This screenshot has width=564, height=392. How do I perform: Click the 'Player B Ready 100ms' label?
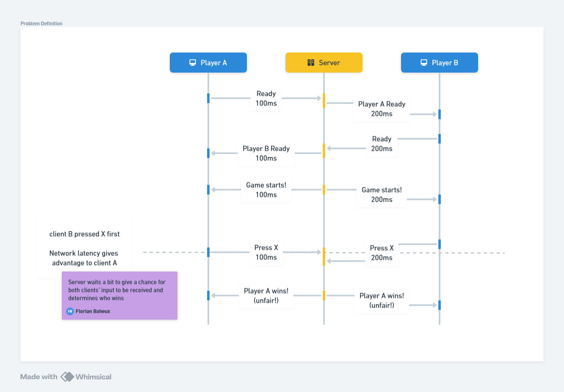(266, 153)
